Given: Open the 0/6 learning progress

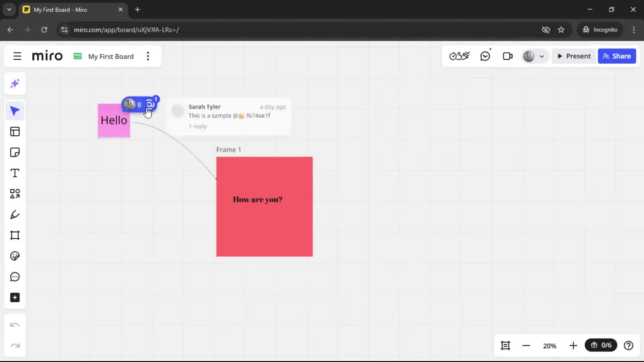Looking at the screenshot, I should 601,345.
